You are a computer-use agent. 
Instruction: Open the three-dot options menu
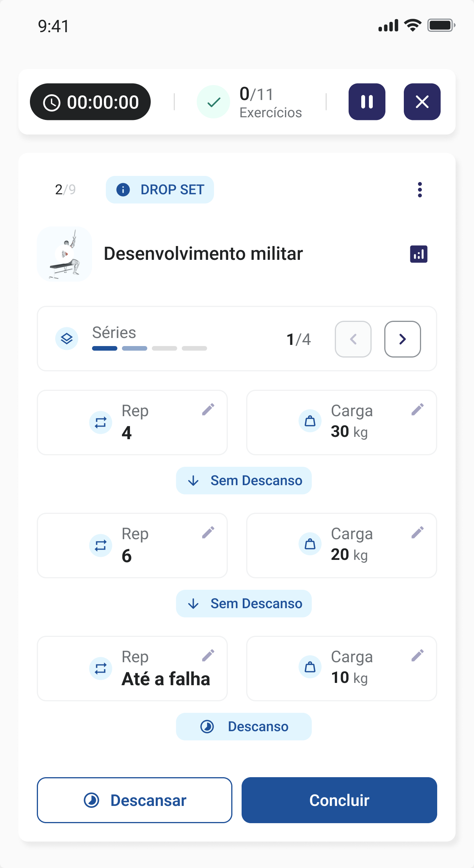(420, 190)
